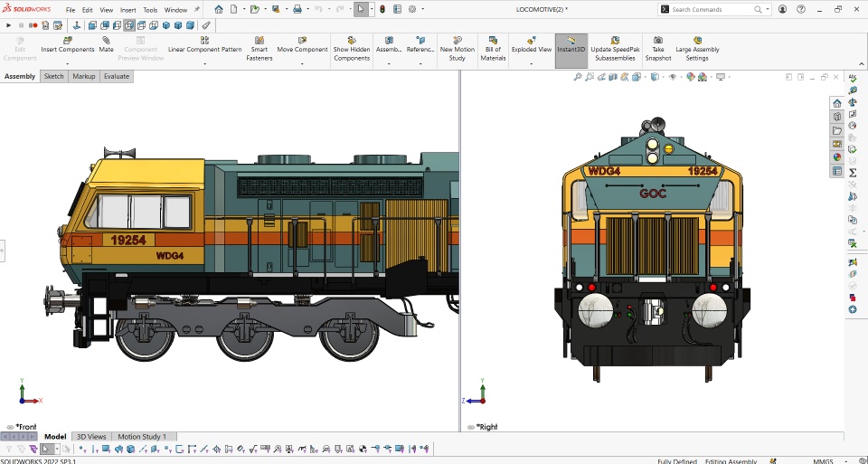
Task: Open the Motion Study 1 tab
Action: pyautogui.click(x=142, y=437)
